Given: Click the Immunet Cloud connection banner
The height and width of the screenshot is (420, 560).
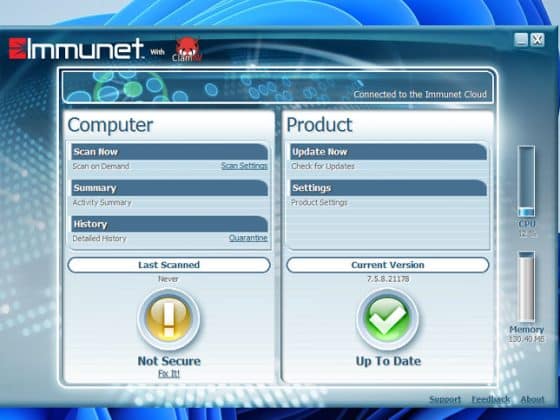Looking at the screenshot, I should coord(278,88).
